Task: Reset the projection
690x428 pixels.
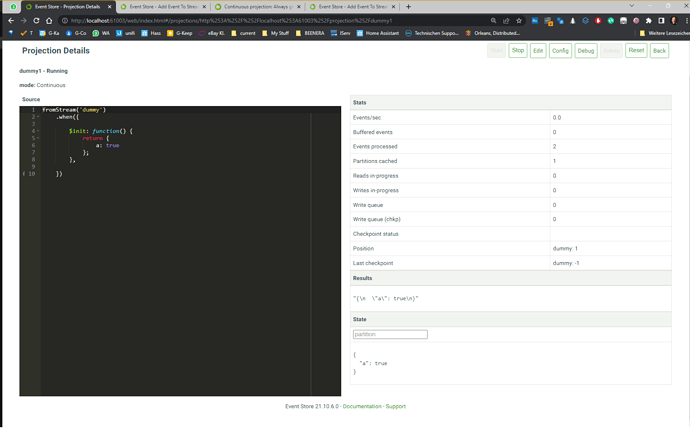Action: 636,51
